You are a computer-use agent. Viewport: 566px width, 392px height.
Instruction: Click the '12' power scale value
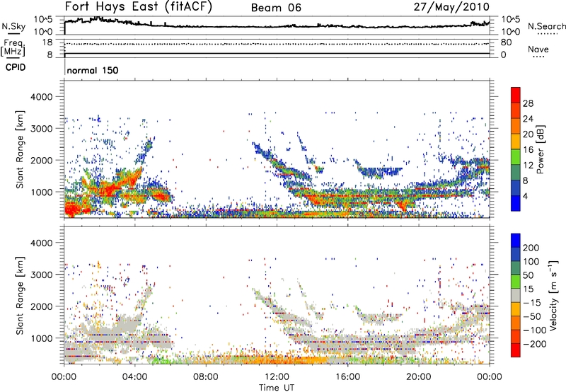coord(528,166)
